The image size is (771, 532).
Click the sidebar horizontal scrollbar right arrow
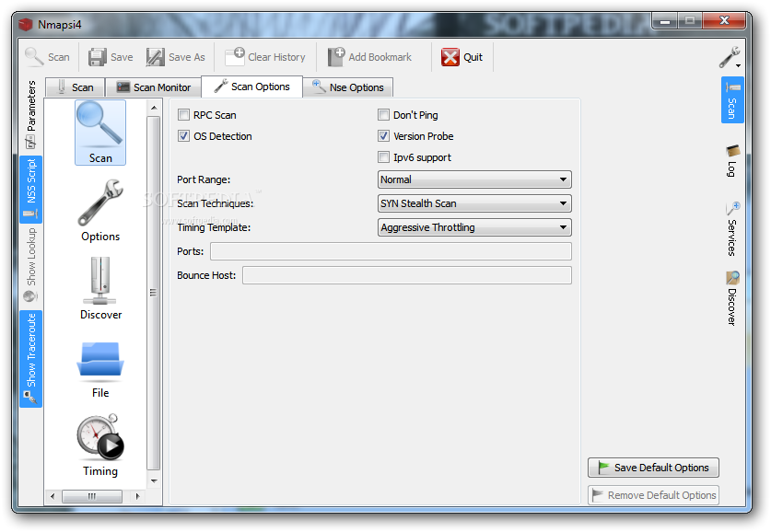coord(137,496)
